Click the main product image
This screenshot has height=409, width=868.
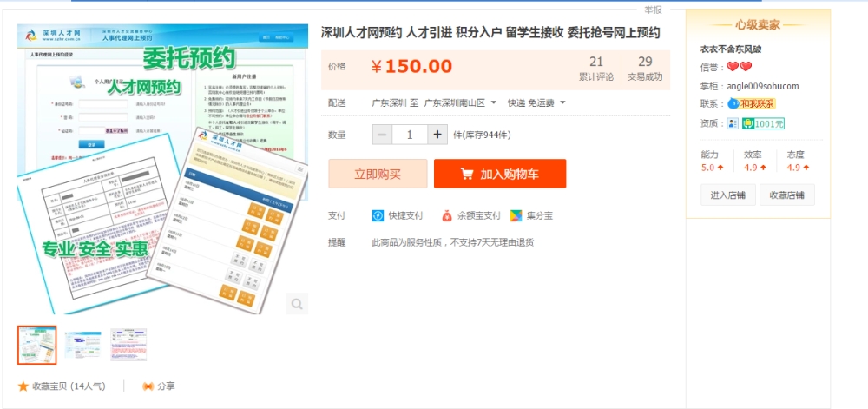click(163, 168)
